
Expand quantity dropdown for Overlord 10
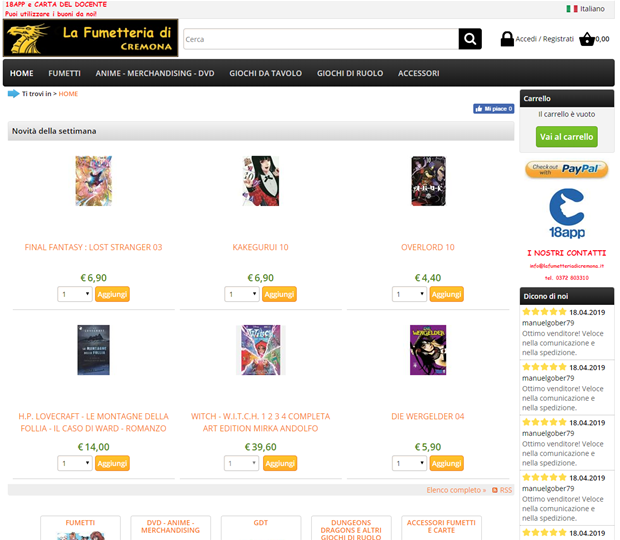(x=409, y=294)
